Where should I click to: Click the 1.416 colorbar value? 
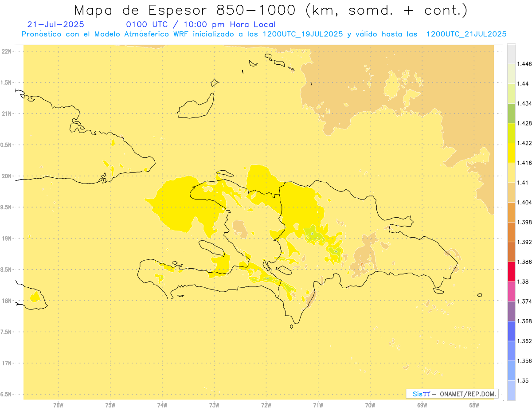tap(524, 163)
